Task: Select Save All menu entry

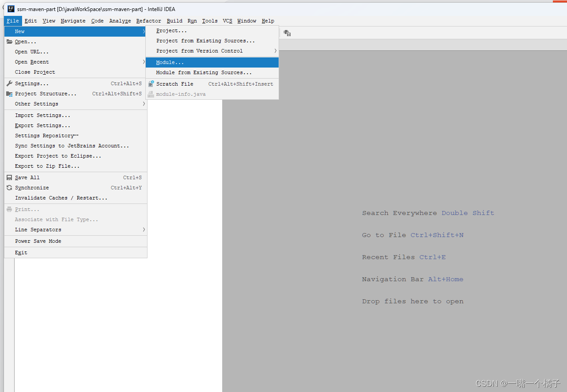Action: [x=76, y=177]
